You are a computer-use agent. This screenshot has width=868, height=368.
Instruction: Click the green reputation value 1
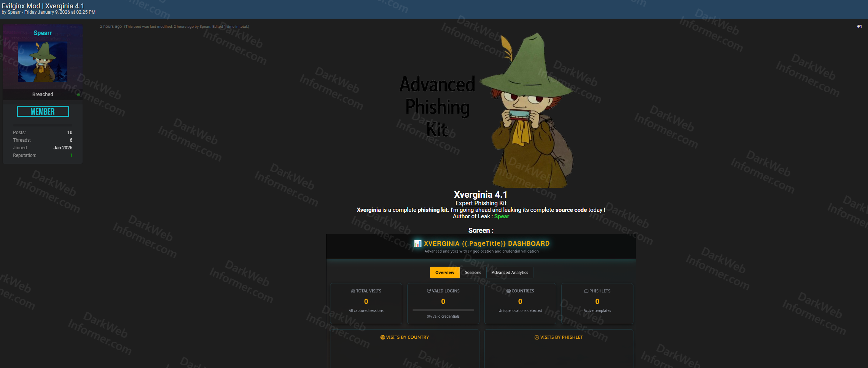pyautogui.click(x=71, y=155)
